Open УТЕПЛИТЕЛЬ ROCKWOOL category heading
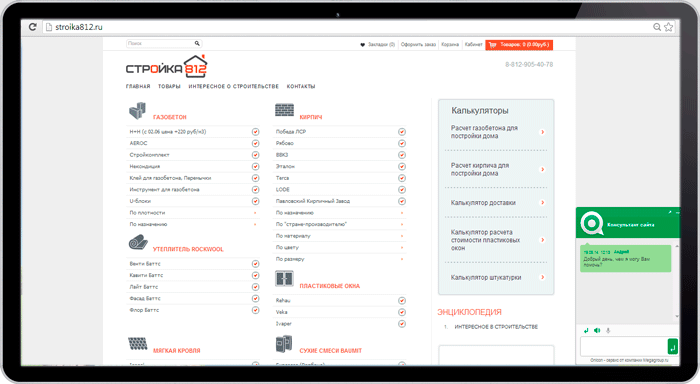 [188, 249]
